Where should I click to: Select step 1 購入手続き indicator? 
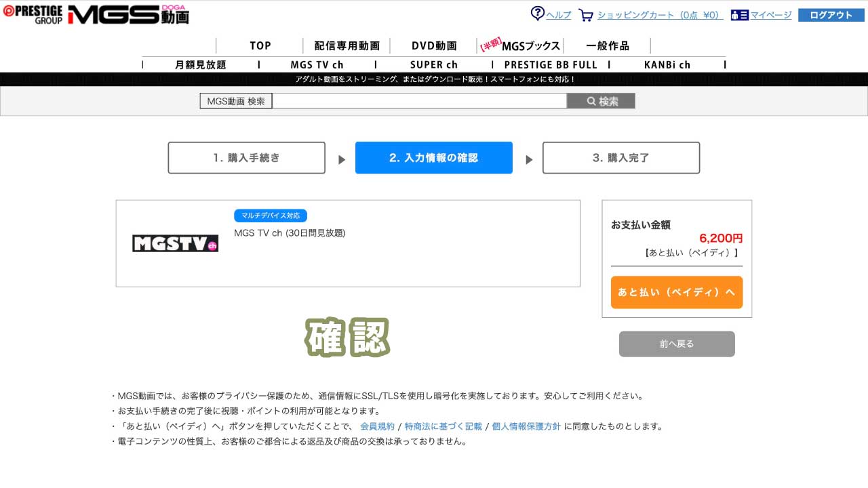[x=246, y=157]
